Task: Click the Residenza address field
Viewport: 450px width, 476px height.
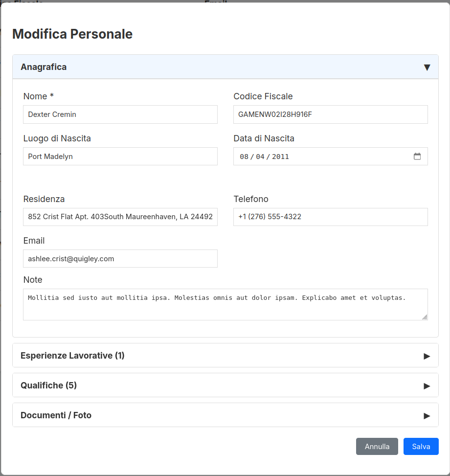Action: click(x=120, y=217)
